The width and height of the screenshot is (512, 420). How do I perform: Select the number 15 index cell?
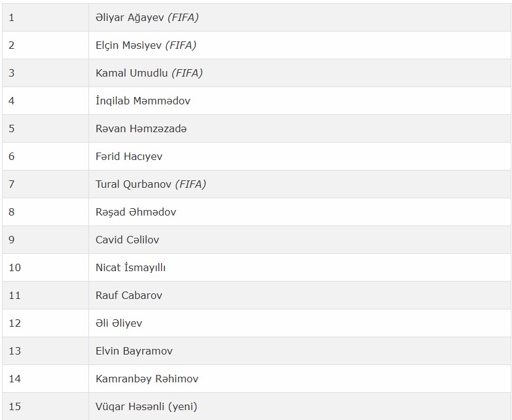[x=45, y=406]
